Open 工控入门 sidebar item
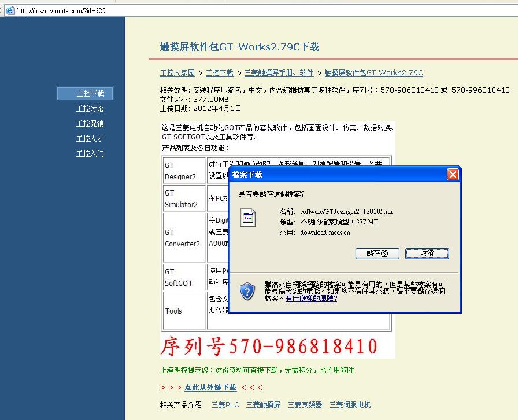The image size is (518, 420). [x=90, y=154]
